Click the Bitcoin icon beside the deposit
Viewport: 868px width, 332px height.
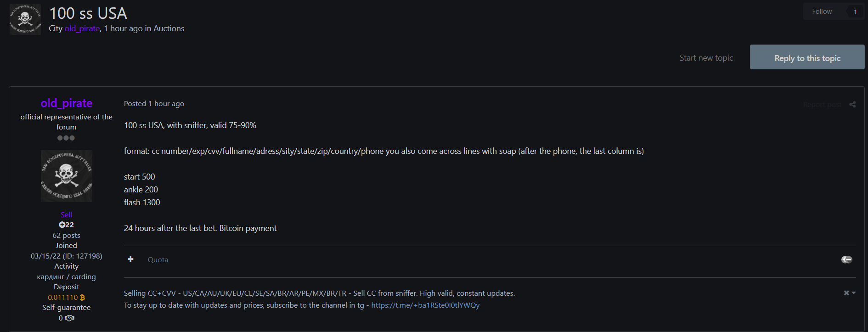tap(83, 298)
